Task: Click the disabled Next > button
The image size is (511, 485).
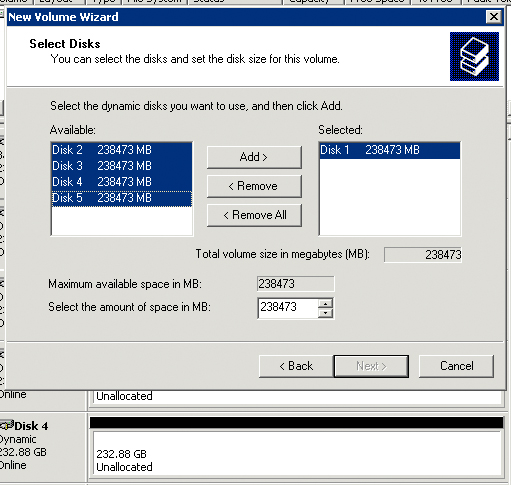Action: [x=371, y=366]
